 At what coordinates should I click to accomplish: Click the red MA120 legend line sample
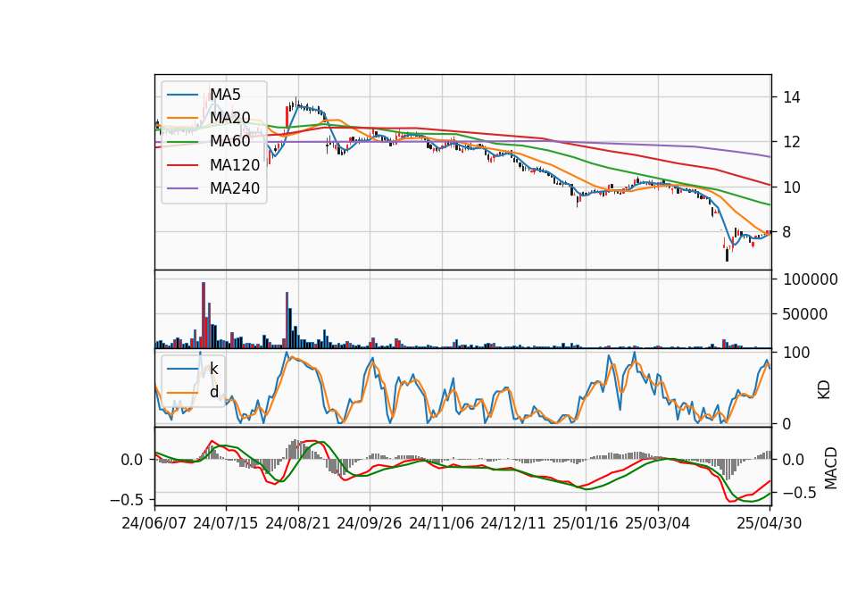(x=182, y=165)
